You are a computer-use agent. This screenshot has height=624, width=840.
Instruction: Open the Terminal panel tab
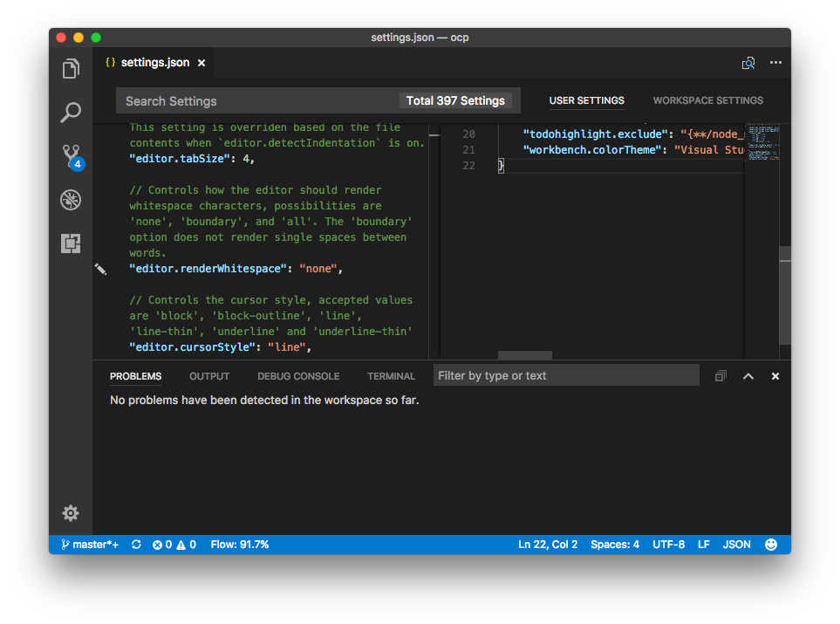pos(391,376)
